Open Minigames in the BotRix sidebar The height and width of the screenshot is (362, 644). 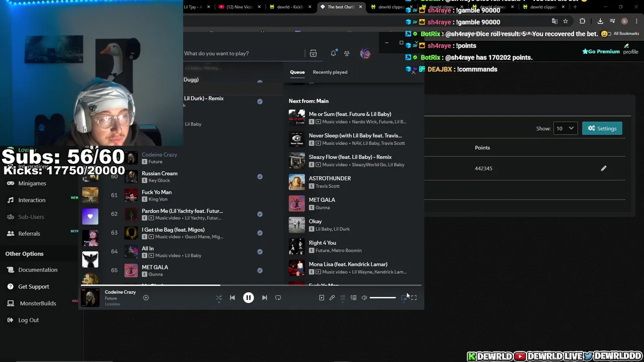[32, 184]
